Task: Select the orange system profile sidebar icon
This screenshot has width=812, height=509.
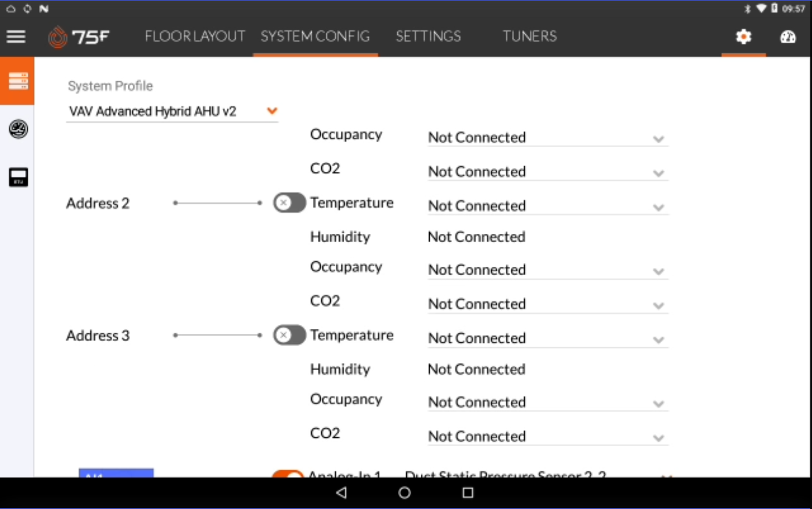Action: pos(17,81)
